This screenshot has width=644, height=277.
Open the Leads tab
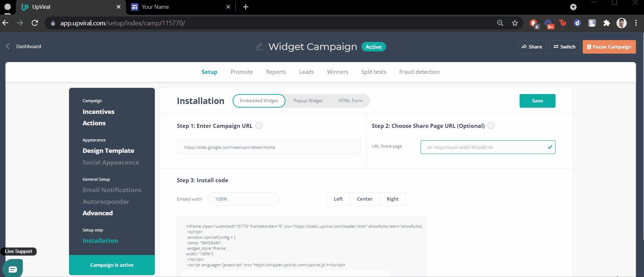tap(306, 72)
